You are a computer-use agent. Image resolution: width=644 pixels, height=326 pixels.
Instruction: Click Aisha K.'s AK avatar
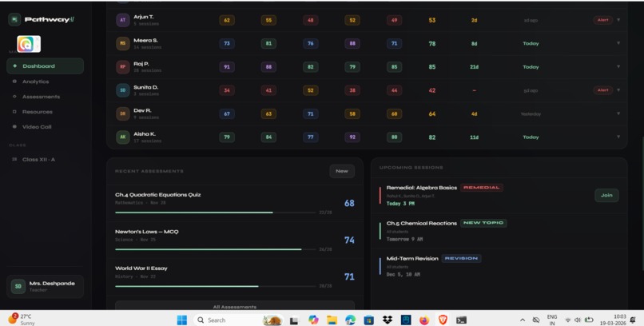coord(123,137)
